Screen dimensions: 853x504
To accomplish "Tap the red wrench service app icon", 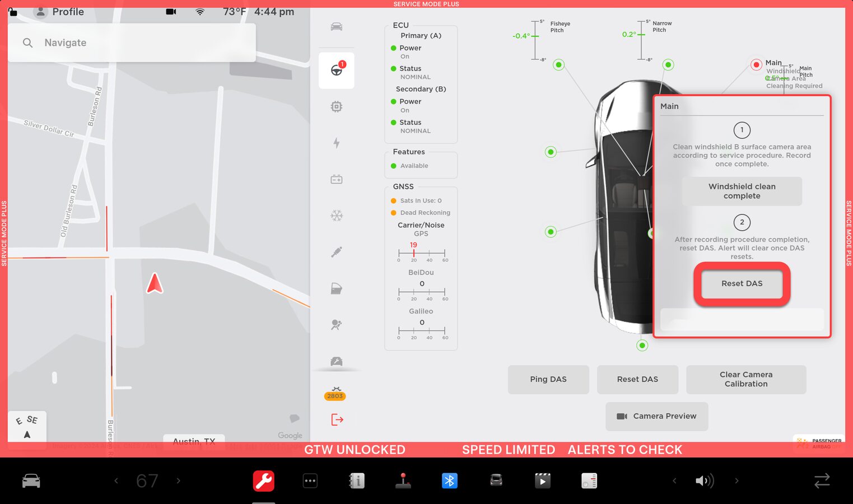I will point(263,480).
